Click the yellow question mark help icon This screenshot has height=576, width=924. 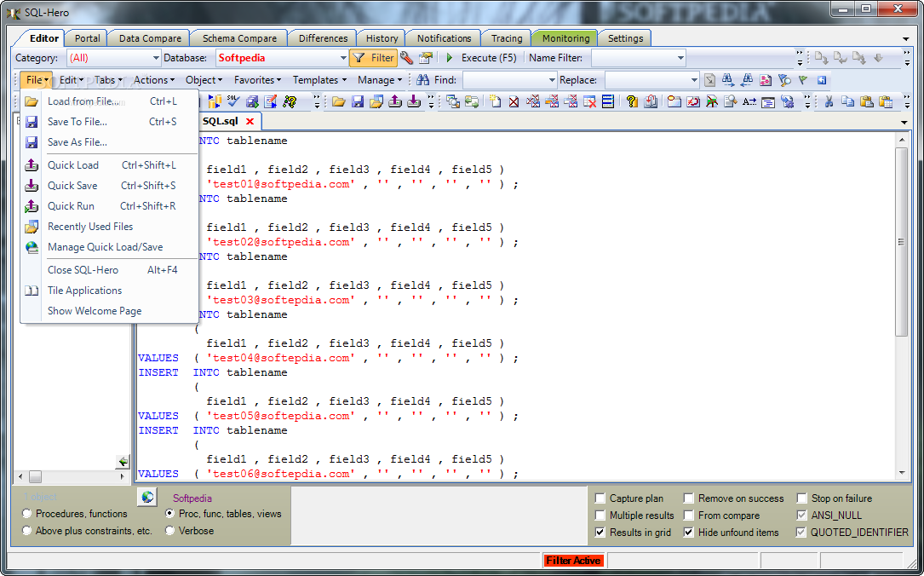point(632,101)
